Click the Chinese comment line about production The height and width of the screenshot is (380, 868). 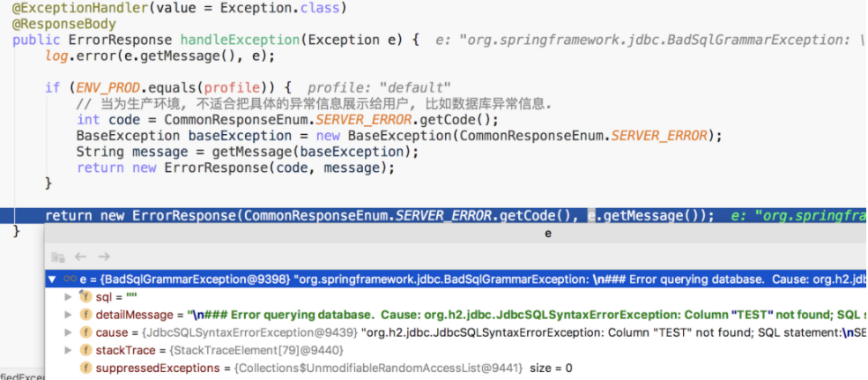tap(315, 104)
